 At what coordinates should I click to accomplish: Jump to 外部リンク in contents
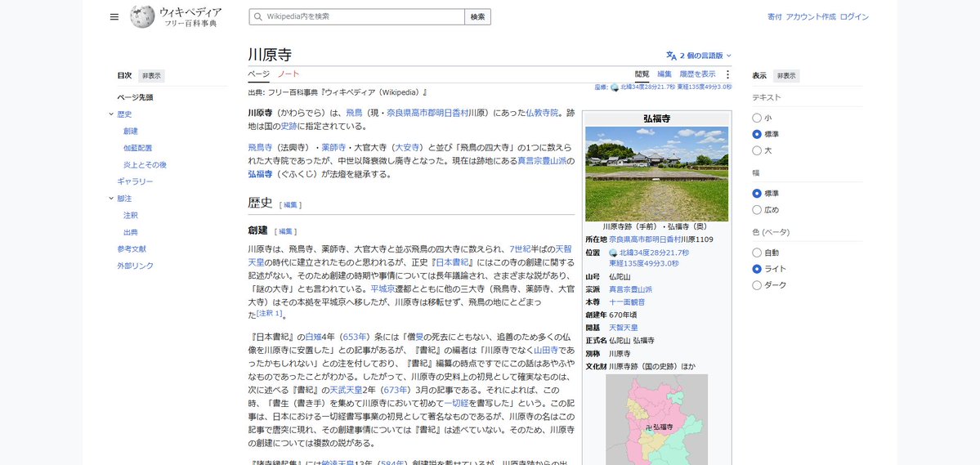135,266
